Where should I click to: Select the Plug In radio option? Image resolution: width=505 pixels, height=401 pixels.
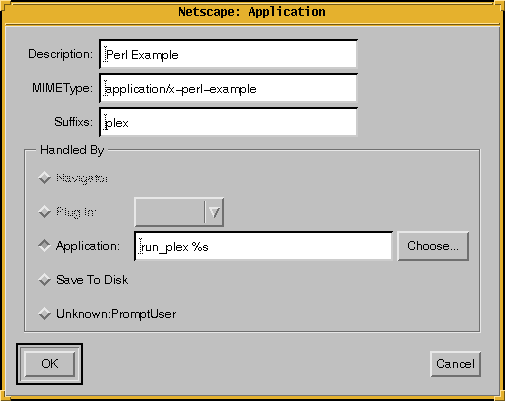point(68,212)
